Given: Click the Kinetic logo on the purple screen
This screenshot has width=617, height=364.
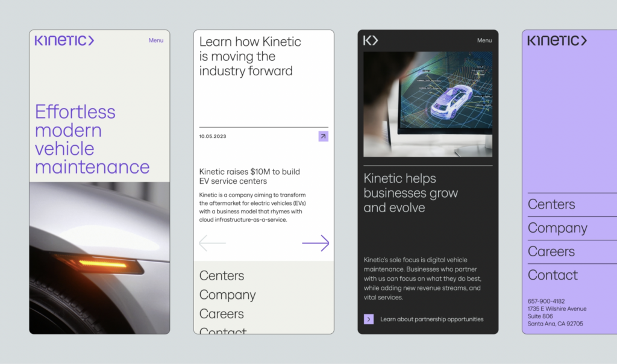Looking at the screenshot, I should (x=556, y=40).
